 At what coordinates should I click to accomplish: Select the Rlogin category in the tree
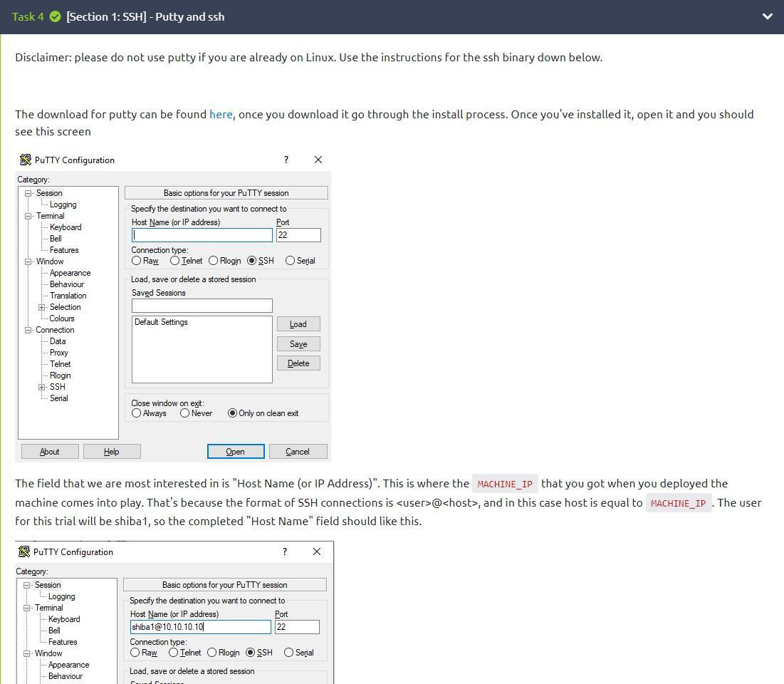pos(60,375)
